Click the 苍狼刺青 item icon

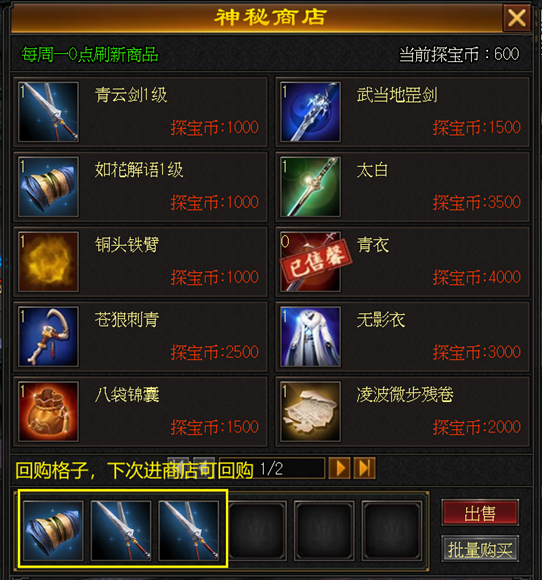pos(48,337)
